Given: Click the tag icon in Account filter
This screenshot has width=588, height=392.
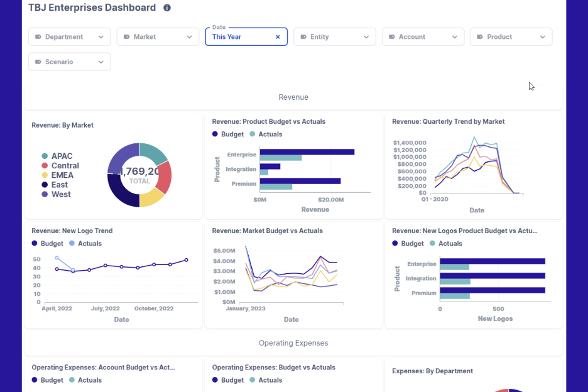Looking at the screenshot, I should [392, 37].
